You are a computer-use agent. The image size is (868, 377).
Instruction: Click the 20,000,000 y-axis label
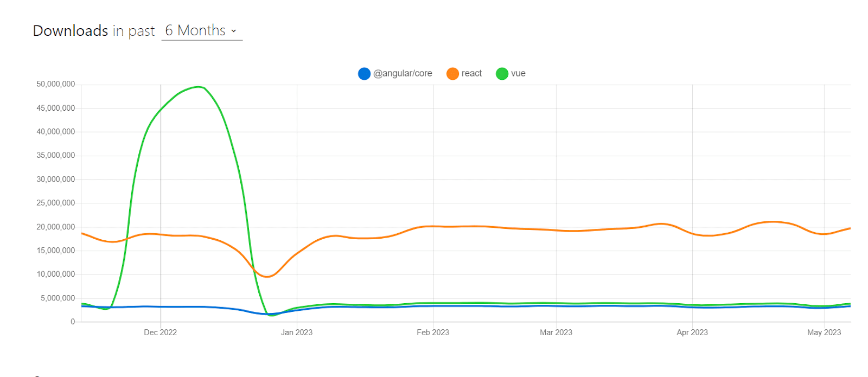click(x=55, y=227)
